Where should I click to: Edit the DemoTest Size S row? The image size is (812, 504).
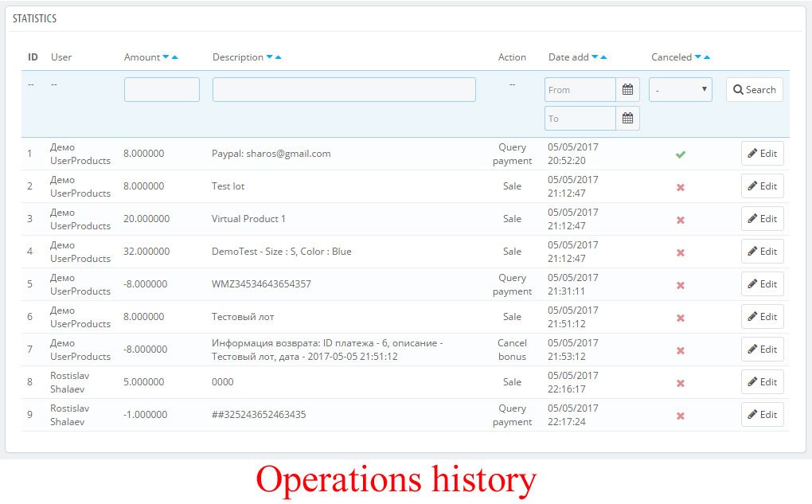(x=762, y=252)
